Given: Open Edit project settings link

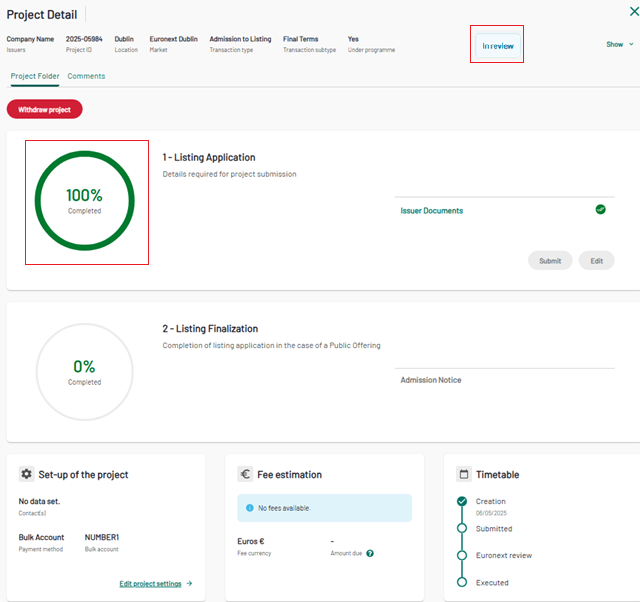Looking at the screenshot, I should coord(155,583).
